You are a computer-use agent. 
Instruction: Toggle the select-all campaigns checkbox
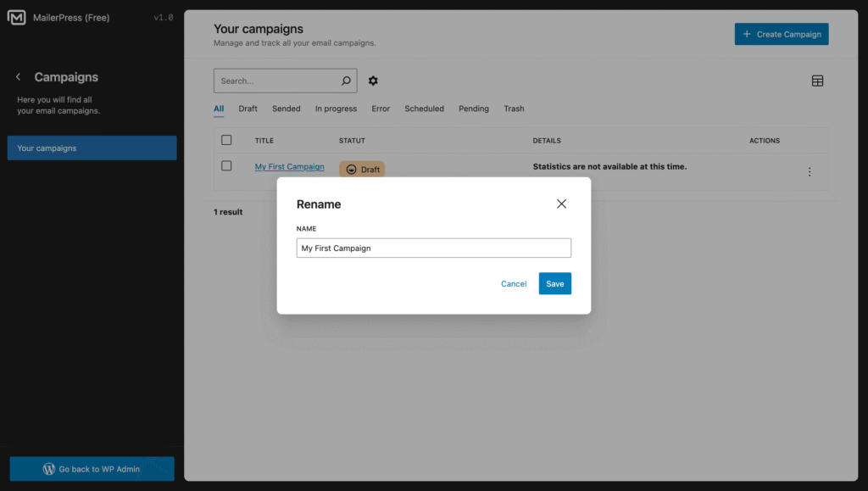point(226,140)
